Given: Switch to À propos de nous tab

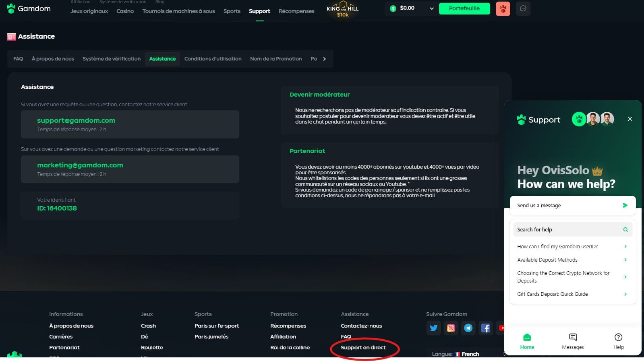Looking at the screenshot, I should coord(53,59).
